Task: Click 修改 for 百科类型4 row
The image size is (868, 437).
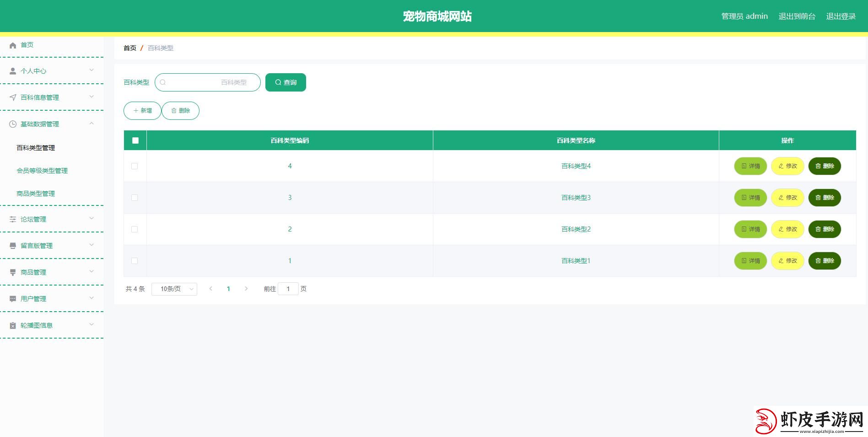Action: pos(787,166)
